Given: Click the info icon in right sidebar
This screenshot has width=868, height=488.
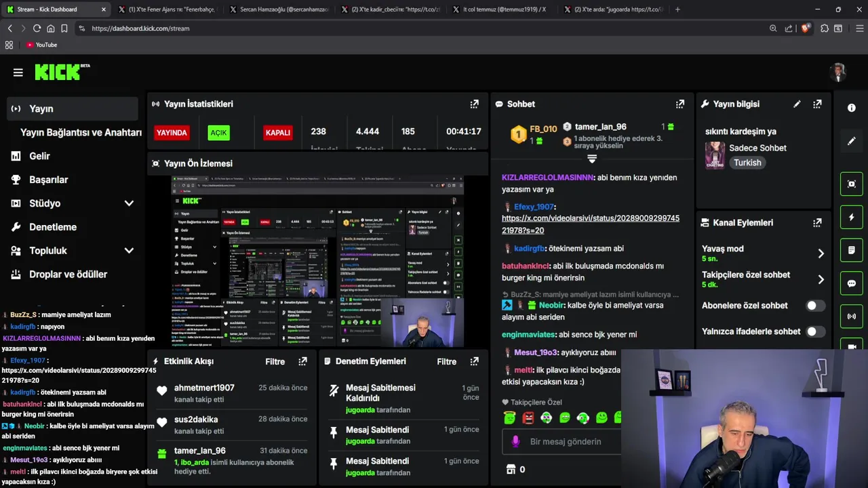Looking at the screenshot, I should pyautogui.click(x=852, y=108).
